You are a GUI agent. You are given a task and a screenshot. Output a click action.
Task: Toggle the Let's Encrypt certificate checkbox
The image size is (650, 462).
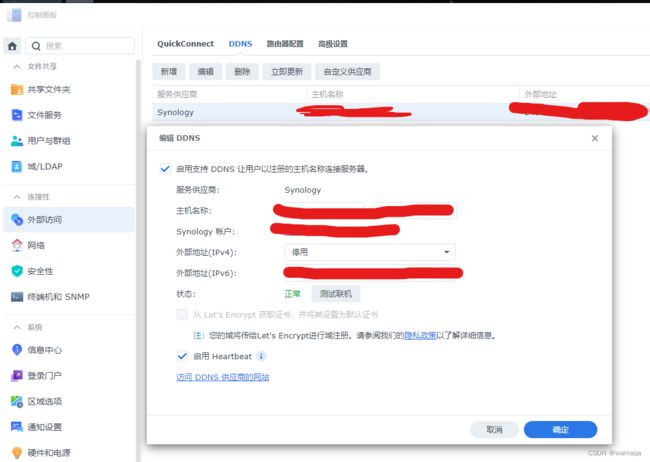182,314
